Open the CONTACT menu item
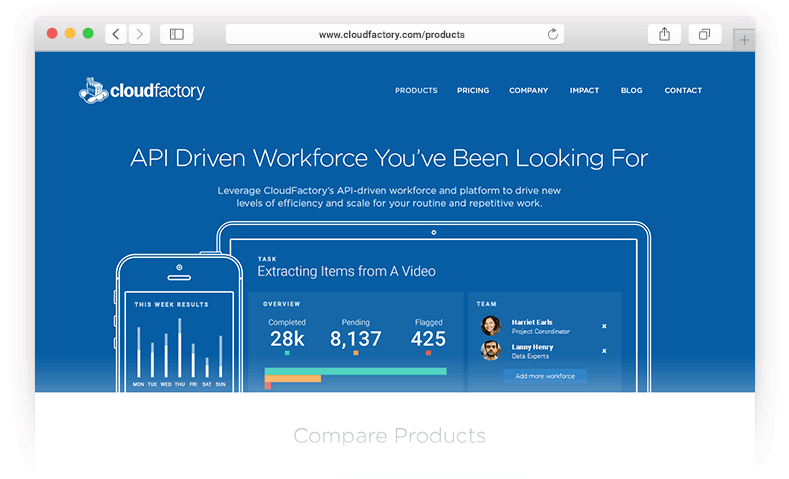This screenshot has width=789, height=479. click(x=683, y=91)
